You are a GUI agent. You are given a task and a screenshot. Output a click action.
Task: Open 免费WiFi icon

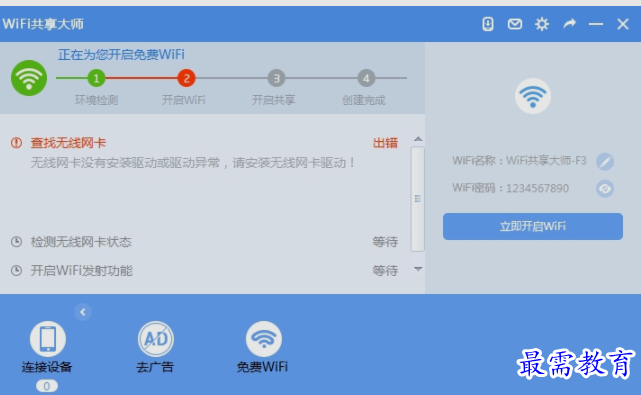click(264, 339)
